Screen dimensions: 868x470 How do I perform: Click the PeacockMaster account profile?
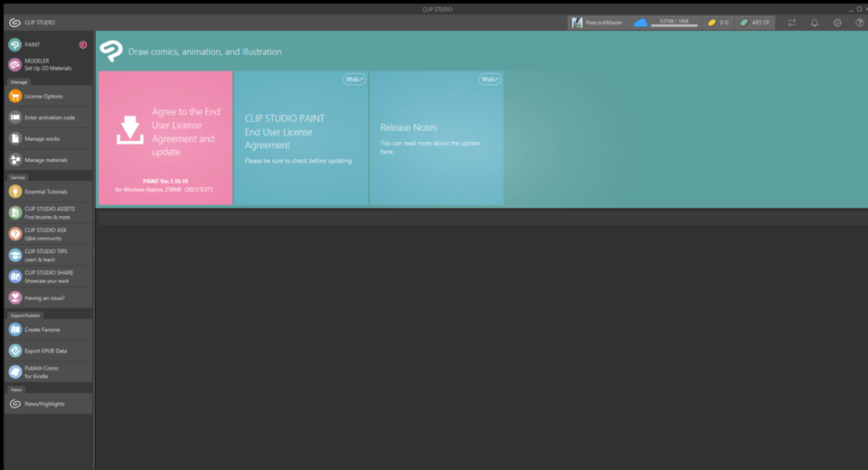click(598, 23)
